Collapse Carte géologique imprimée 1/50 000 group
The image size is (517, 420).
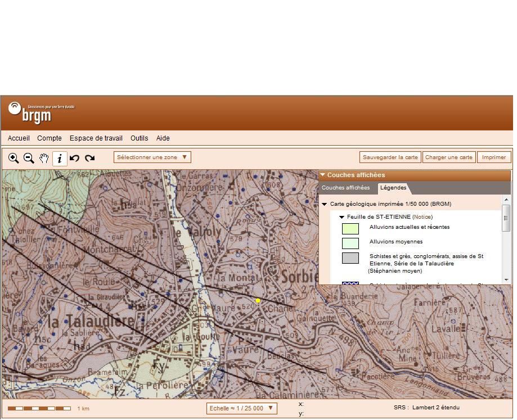coord(325,204)
